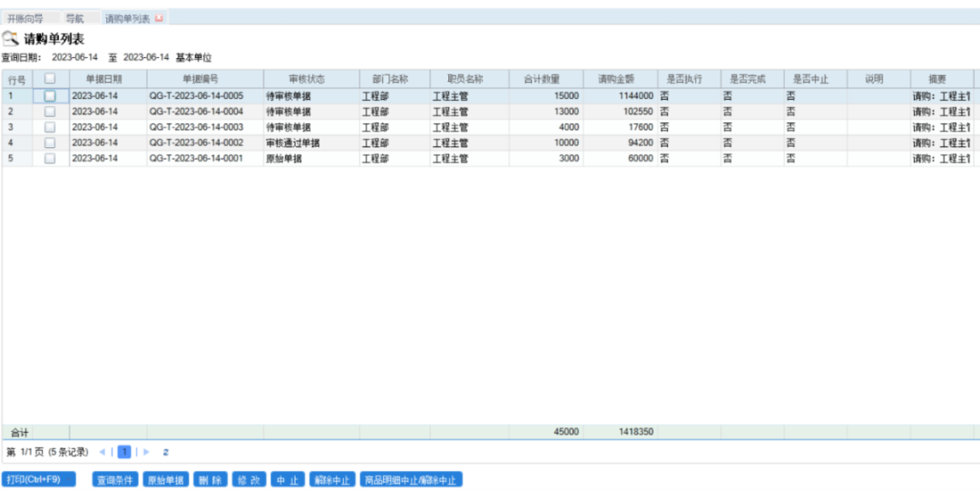Viewport: 980px width, 490px height.
Task: Tick checkbox of row 5 原始单据
Action: [x=50, y=158]
